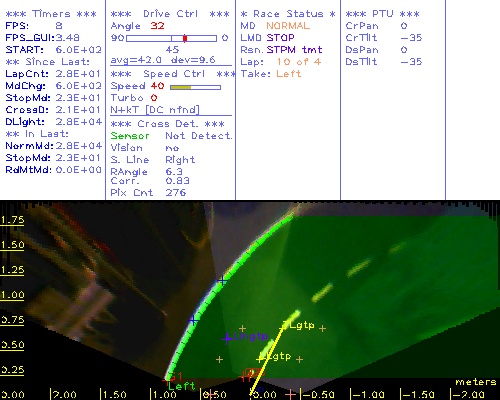Click the green Left label on map
Viewport: 500px width, 400px height.
(181, 386)
